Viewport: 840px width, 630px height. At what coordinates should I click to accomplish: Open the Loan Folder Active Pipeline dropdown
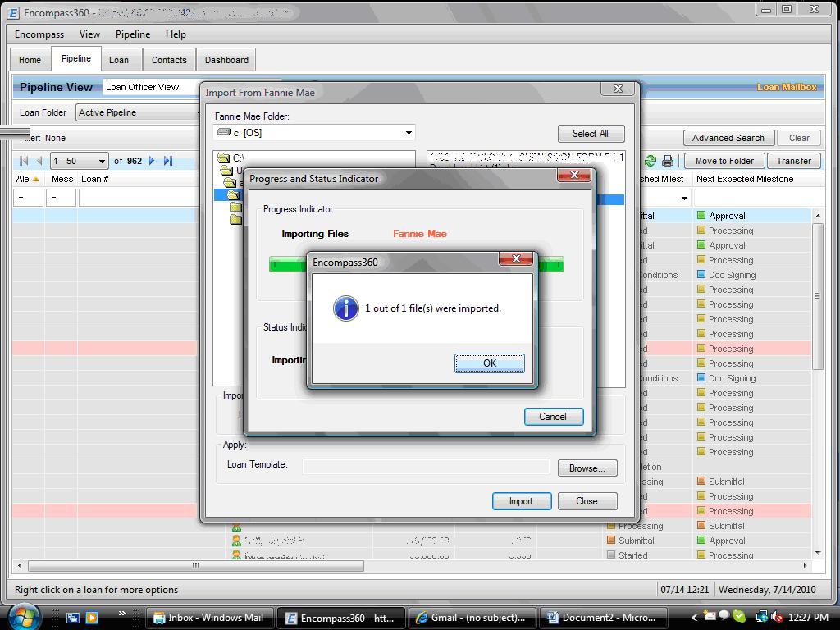point(138,112)
